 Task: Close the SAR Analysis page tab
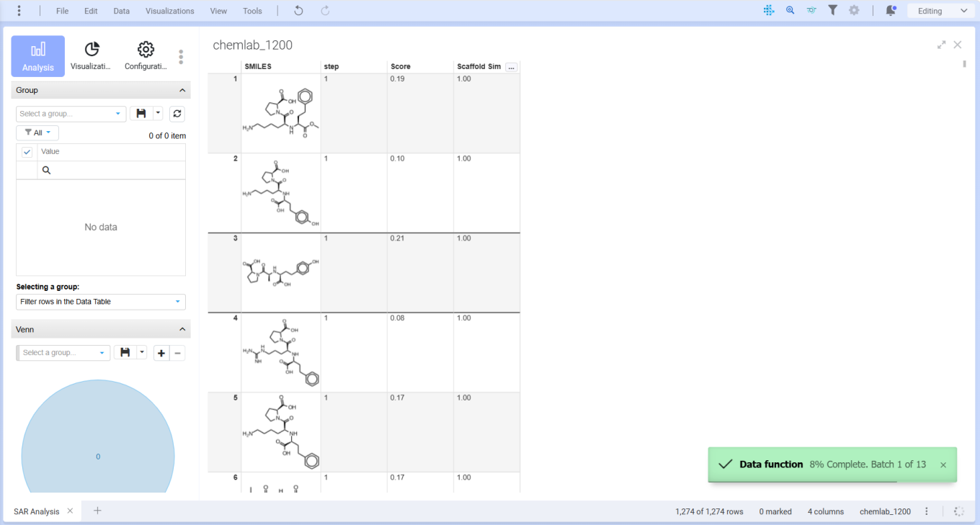pyautogui.click(x=70, y=511)
